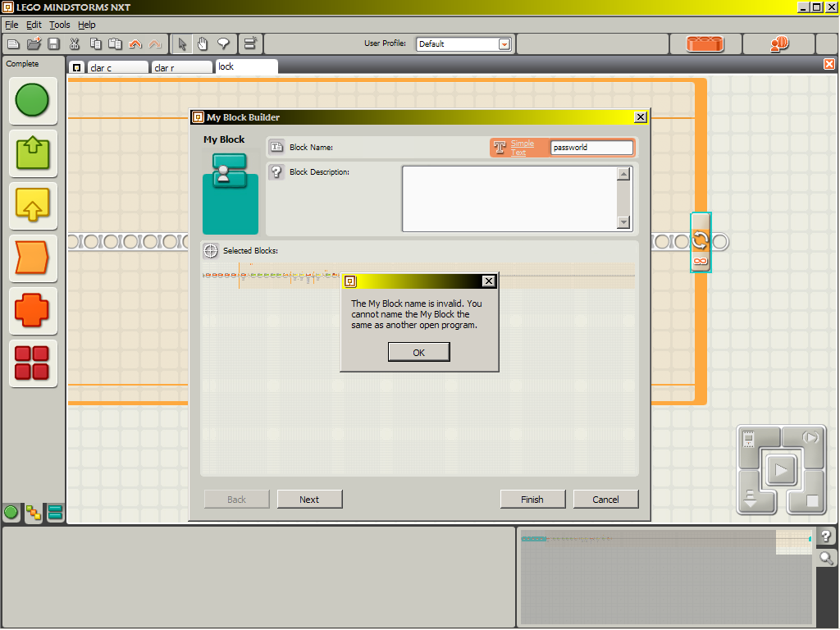Select the Pan hand tool
840x630 pixels.
(x=203, y=44)
